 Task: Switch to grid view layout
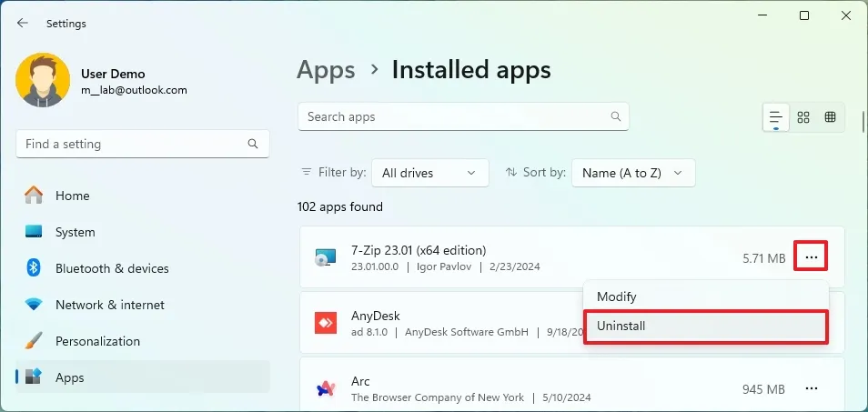(803, 117)
